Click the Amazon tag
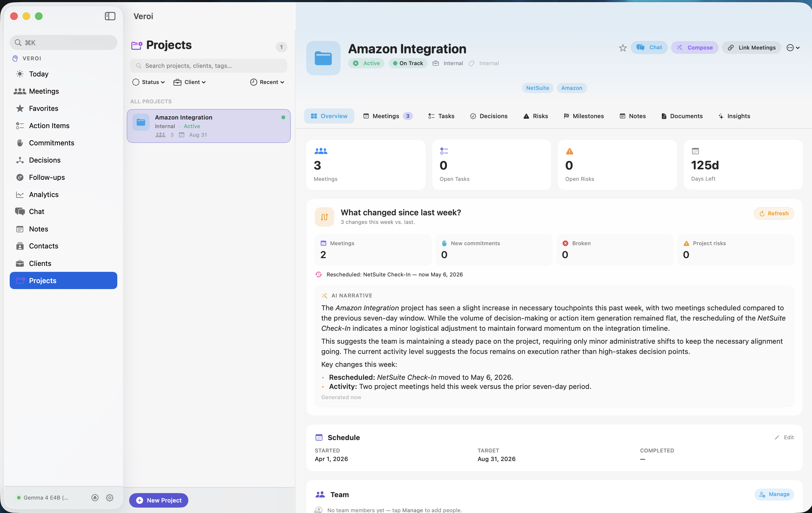This screenshot has width=812, height=513. [x=571, y=88]
